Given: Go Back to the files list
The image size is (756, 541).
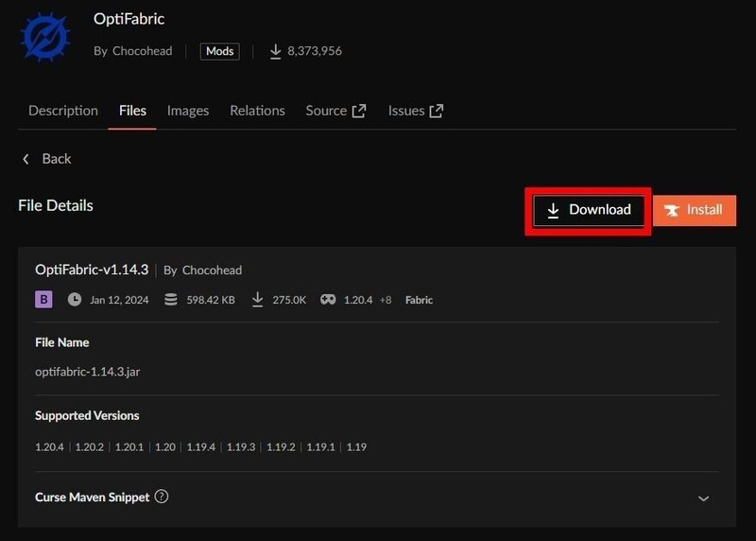Looking at the screenshot, I should pos(46,159).
